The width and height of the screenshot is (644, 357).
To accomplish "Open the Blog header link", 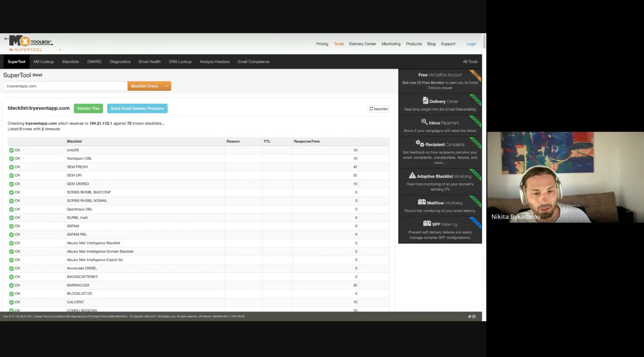I will pyautogui.click(x=431, y=44).
